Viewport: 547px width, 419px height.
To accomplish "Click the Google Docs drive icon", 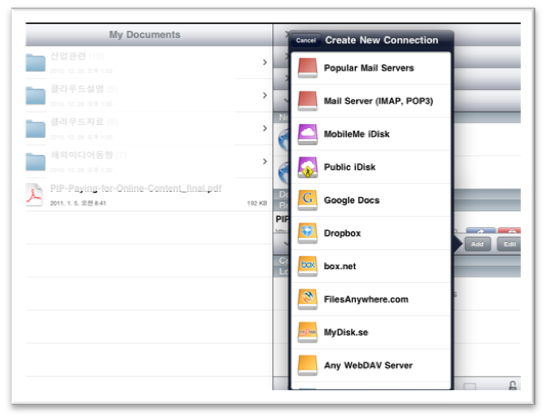I will pos(307,200).
